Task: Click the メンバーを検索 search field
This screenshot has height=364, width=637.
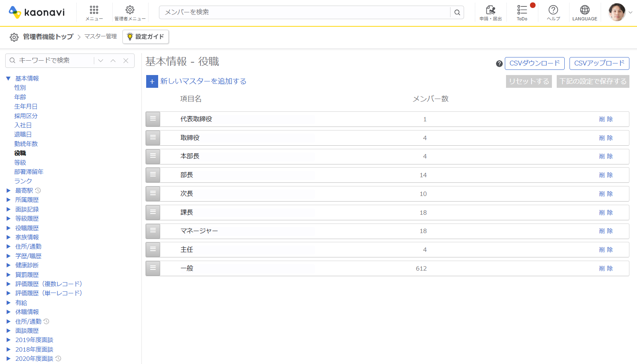Action: click(x=304, y=12)
